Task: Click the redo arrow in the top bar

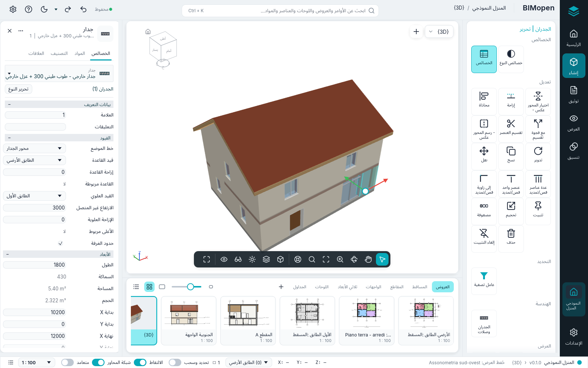Action: point(68,9)
